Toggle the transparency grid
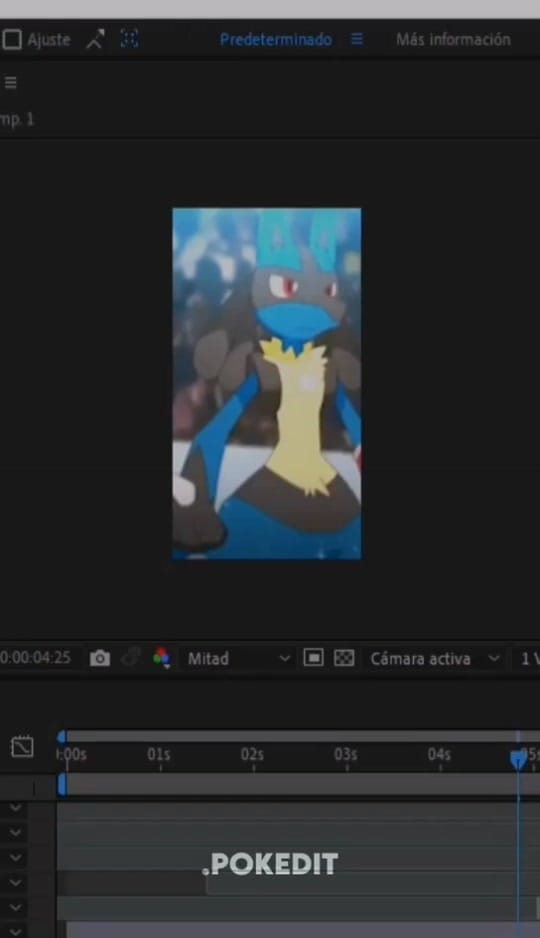 pos(344,658)
